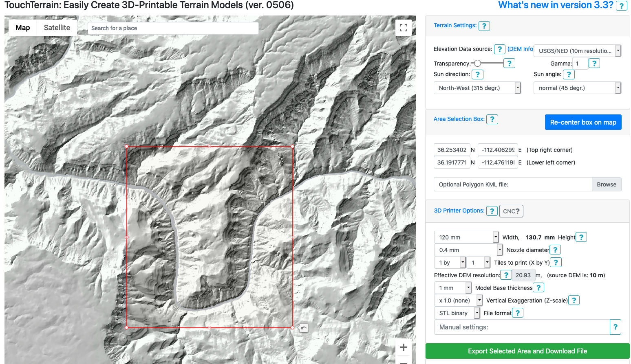Change the model Width dropdown
Image resolution: width=631 pixels, height=364 pixels.
[x=466, y=237]
